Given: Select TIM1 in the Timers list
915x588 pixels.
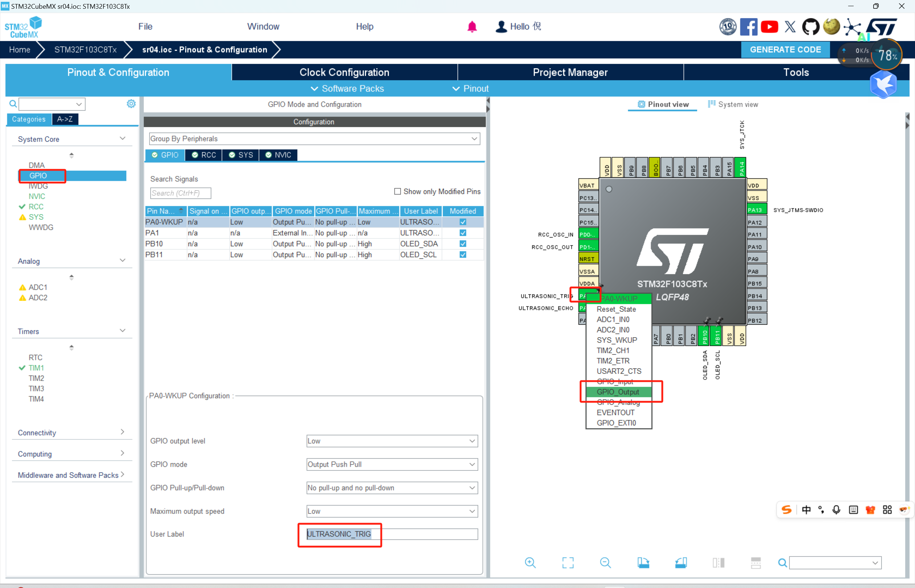Looking at the screenshot, I should point(36,368).
